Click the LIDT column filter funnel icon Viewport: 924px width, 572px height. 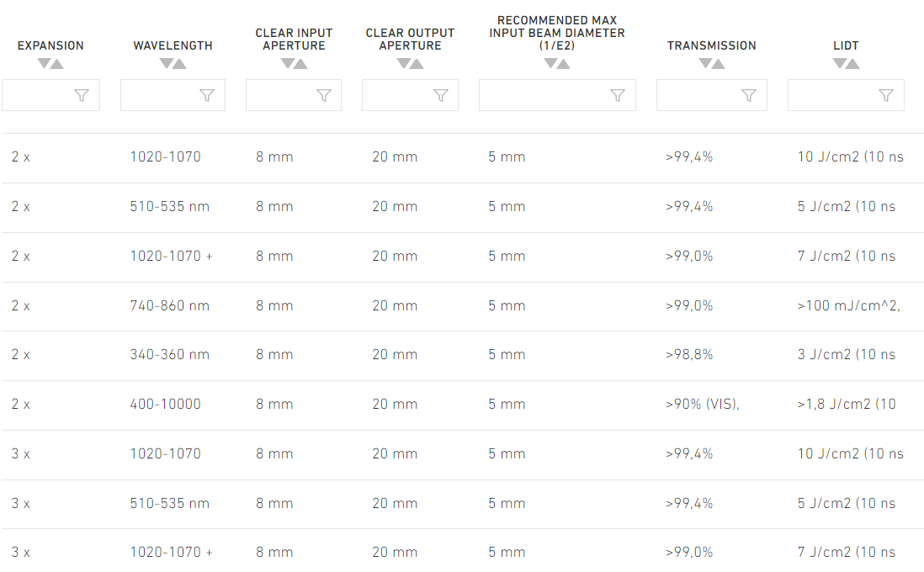[886, 96]
